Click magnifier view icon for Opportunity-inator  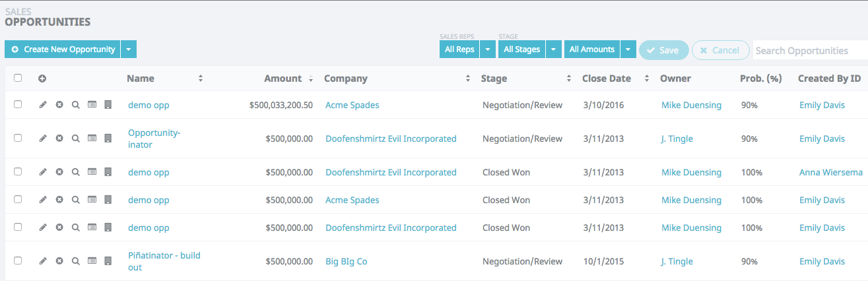tap(76, 138)
